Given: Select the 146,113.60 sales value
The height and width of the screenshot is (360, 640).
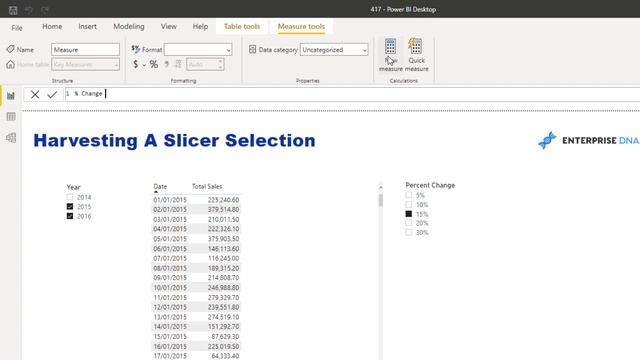Looking at the screenshot, I should [x=223, y=249].
